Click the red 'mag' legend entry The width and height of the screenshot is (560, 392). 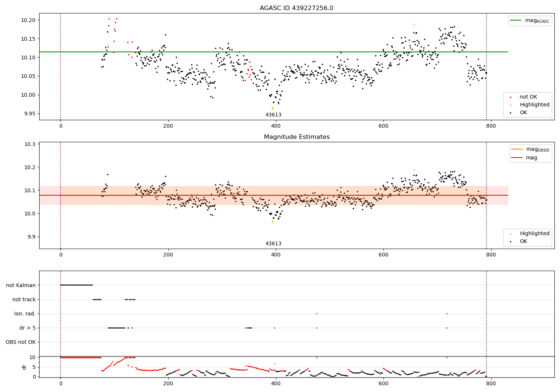tap(525, 158)
